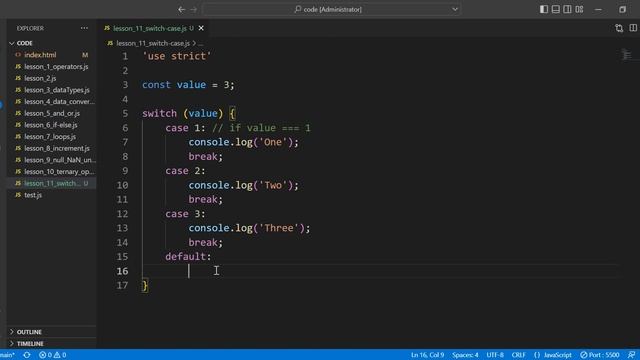The height and width of the screenshot is (360, 640).
Task: Open lesson_2.js file
Action: (x=51, y=78)
